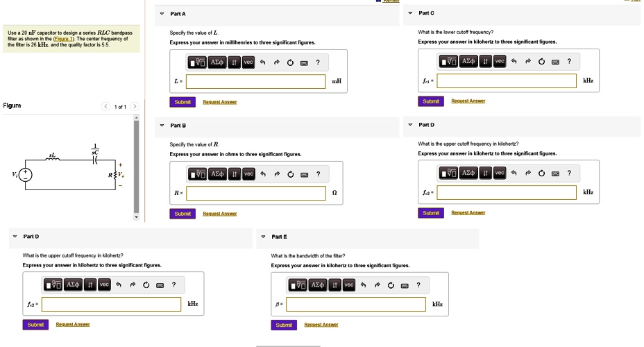Image resolution: width=644 pixels, height=347 pixels.
Task: Click the reset icon in Part C toolbar
Action: (541, 62)
